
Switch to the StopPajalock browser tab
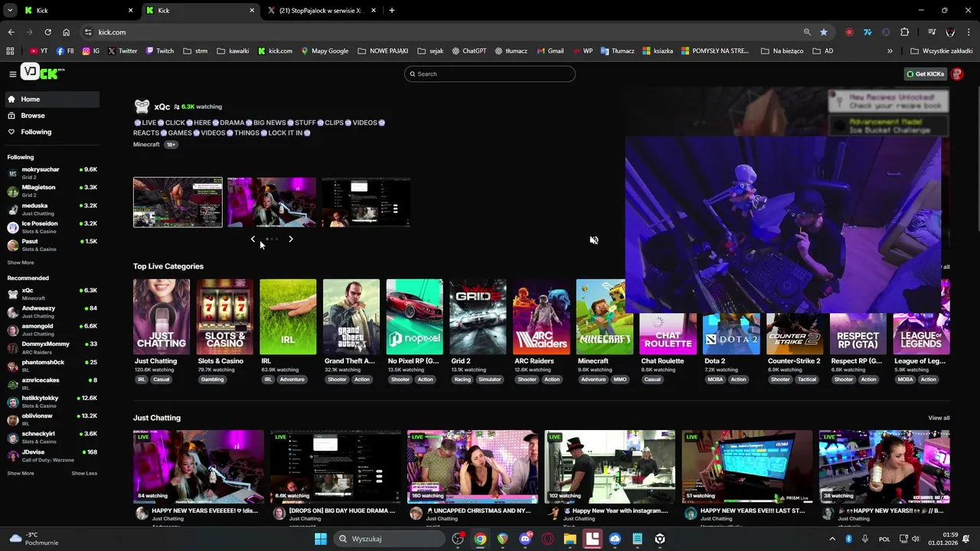coord(322,11)
